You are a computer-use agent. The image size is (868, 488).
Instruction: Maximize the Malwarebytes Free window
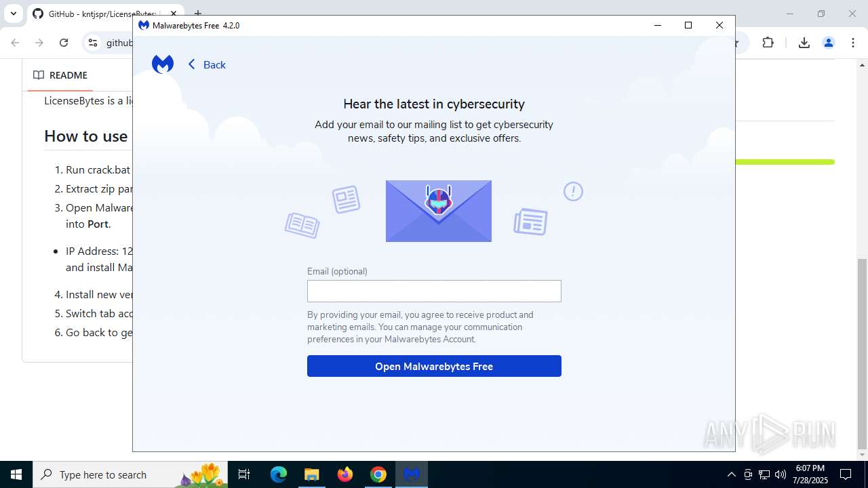[688, 25]
